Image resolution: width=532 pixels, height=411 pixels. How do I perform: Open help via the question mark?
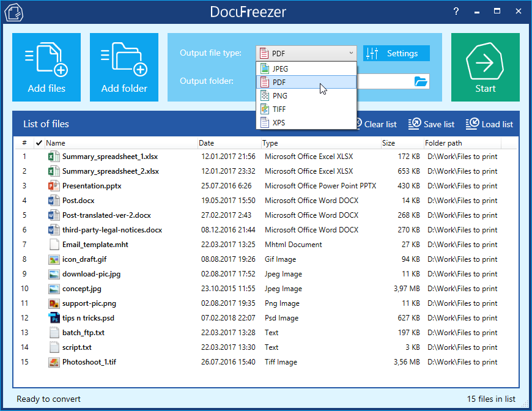point(456,12)
